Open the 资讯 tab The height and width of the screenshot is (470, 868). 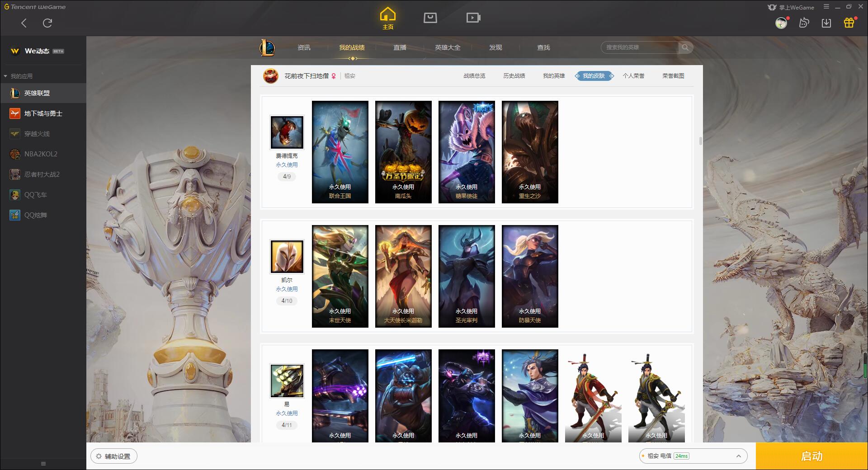(304, 47)
